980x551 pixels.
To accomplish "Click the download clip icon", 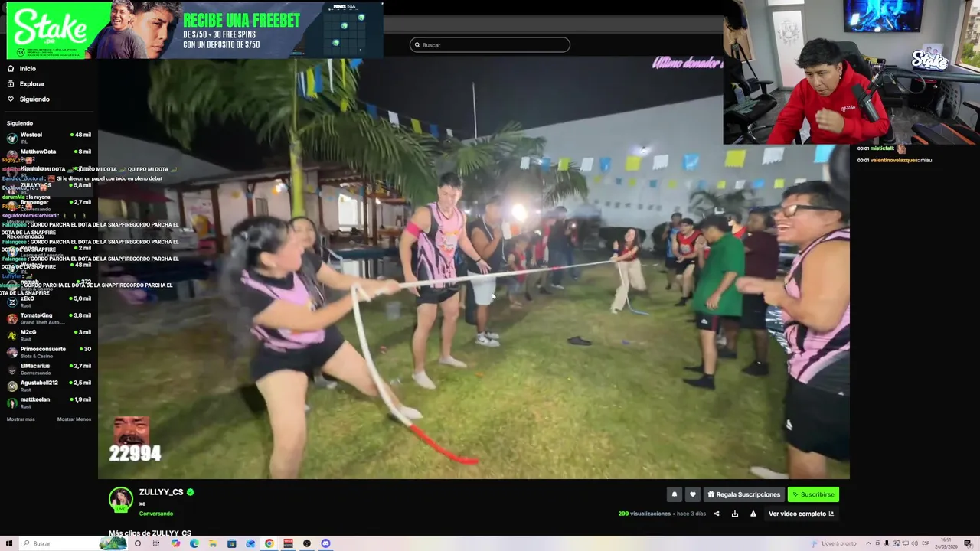I will (735, 514).
